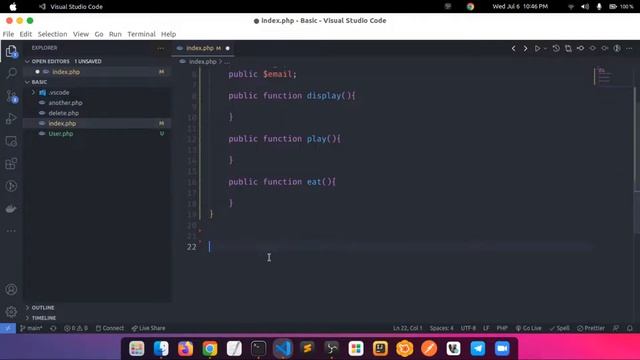The image size is (640, 360).
Task: Open the View menu
Action: [81, 34]
